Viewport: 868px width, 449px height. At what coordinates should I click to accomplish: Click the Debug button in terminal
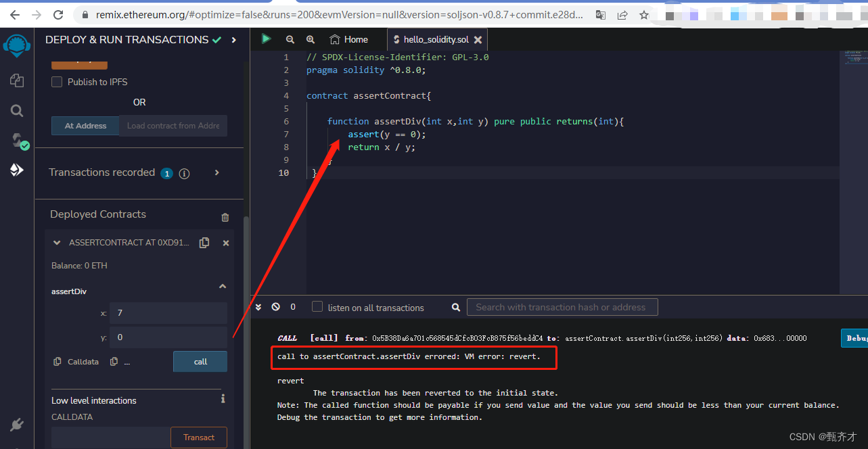[854, 338]
